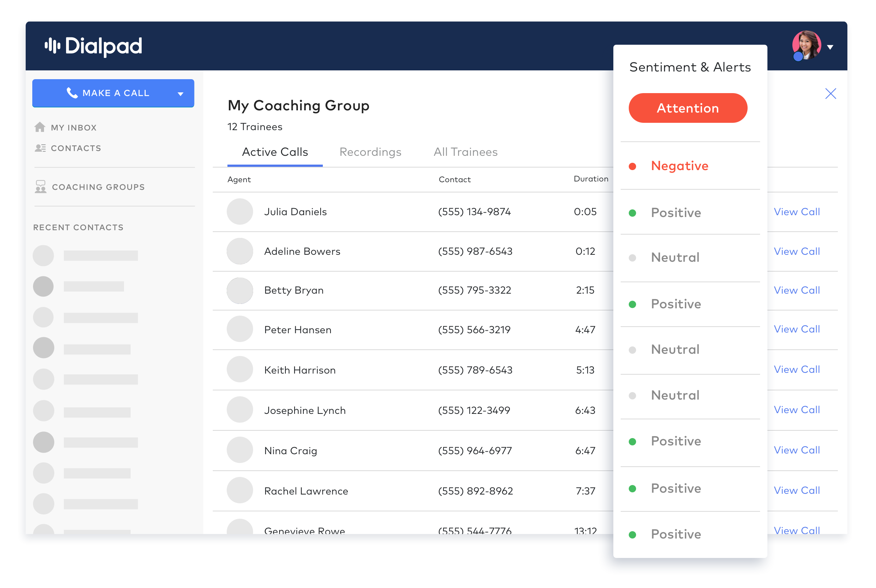Viewport: 876px width, 588px height.
Task: Open My Inbox
Action: [x=73, y=128]
